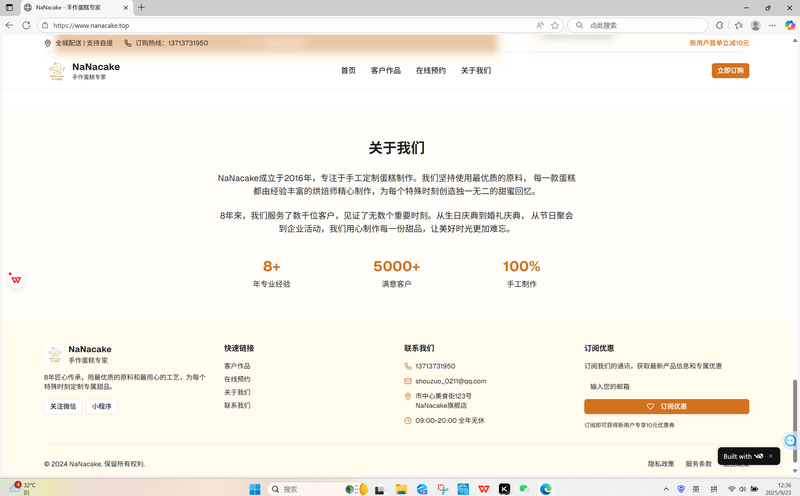Click the clock icon beside business hours

click(408, 421)
